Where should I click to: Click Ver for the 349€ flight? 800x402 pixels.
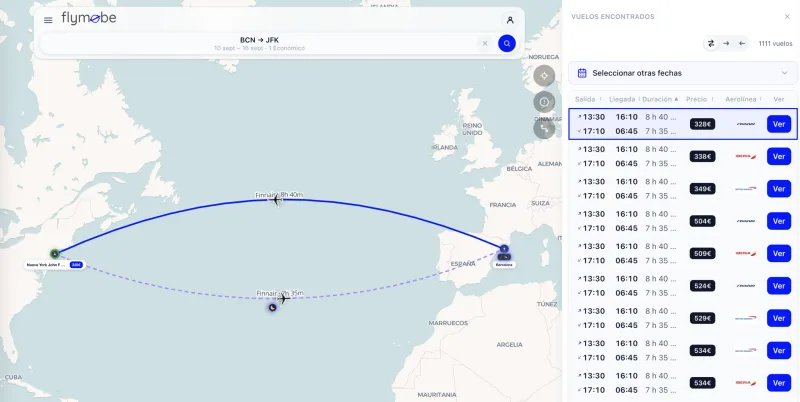pyautogui.click(x=779, y=189)
